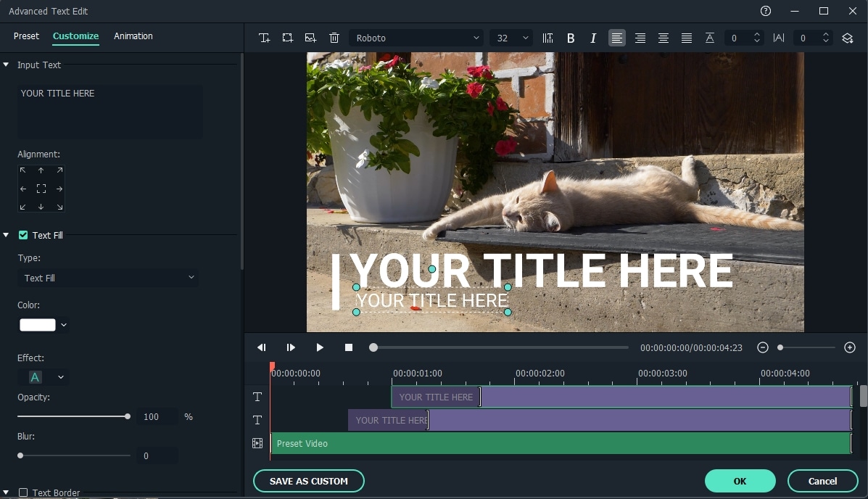Add a shape with the shape tool
Screen dimensions: 868x499
tap(287, 38)
